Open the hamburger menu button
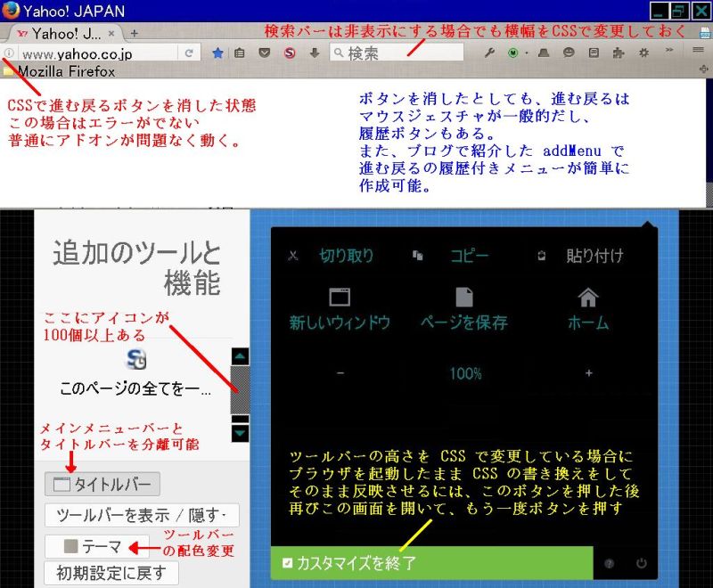 click(699, 50)
